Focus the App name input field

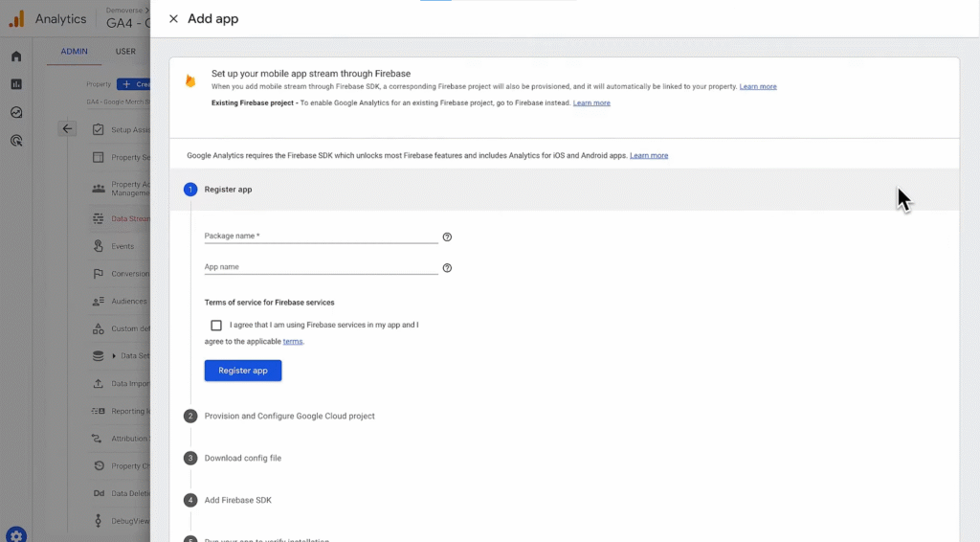(x=322, y=266)
